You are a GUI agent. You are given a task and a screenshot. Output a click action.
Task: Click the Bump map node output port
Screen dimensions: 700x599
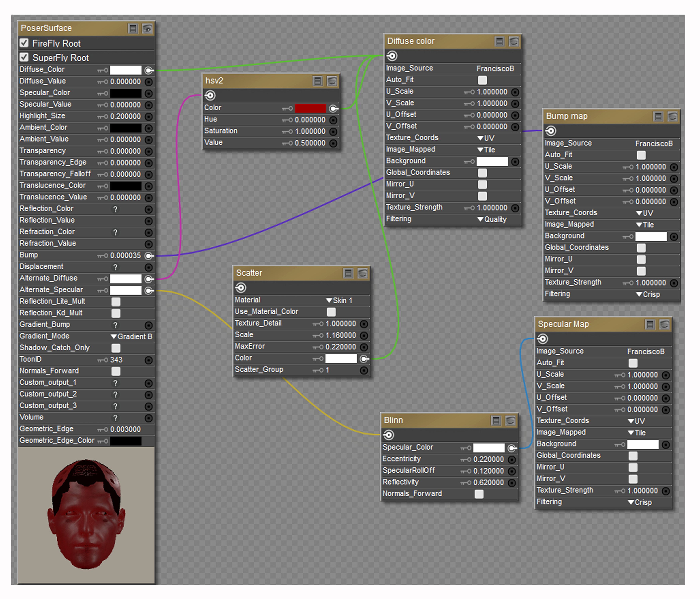point(551,131)
